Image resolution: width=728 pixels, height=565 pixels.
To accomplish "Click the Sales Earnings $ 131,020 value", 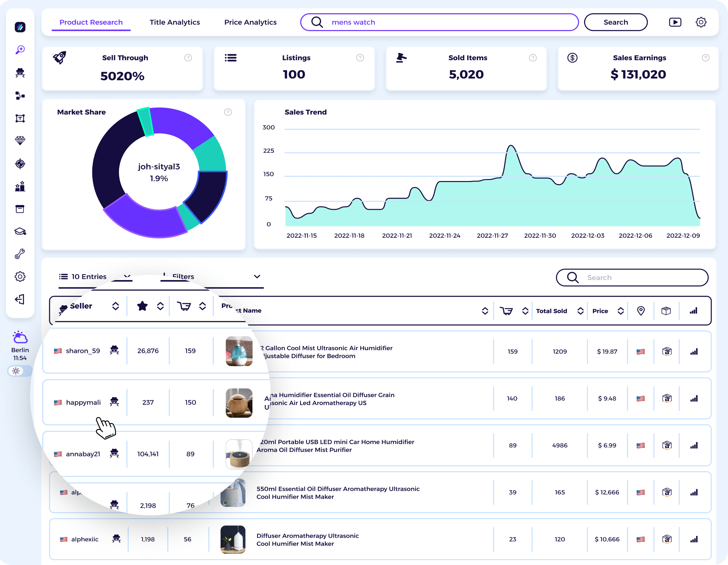I will click(638, 74).
